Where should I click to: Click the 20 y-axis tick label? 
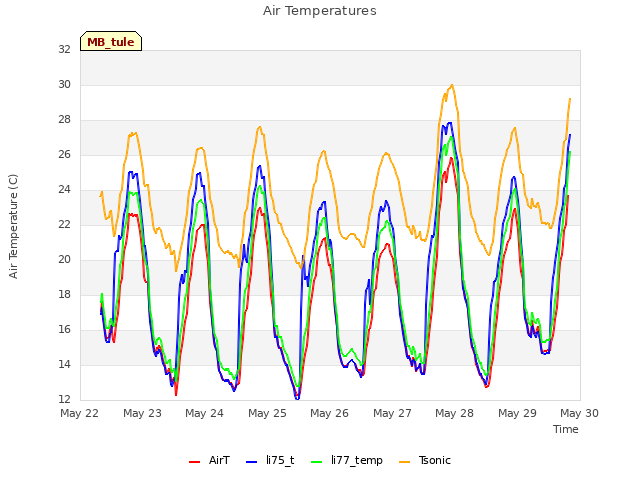point(64,260)
